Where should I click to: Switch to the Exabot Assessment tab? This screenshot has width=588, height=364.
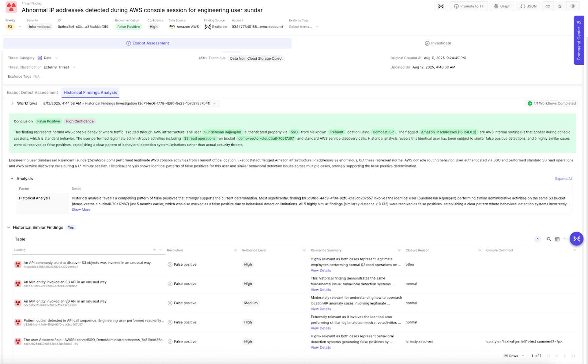point(147,43)
